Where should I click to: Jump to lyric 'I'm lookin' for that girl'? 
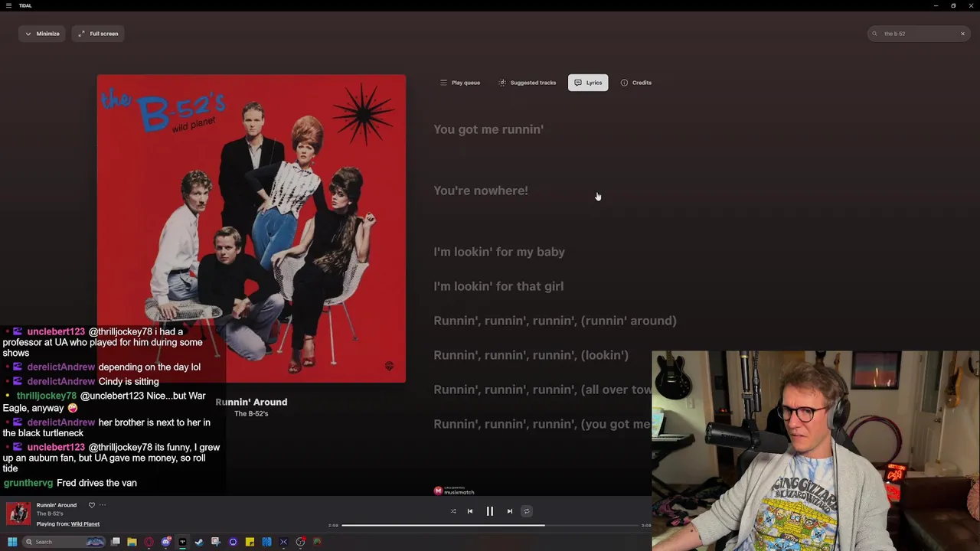click(498, 286)
